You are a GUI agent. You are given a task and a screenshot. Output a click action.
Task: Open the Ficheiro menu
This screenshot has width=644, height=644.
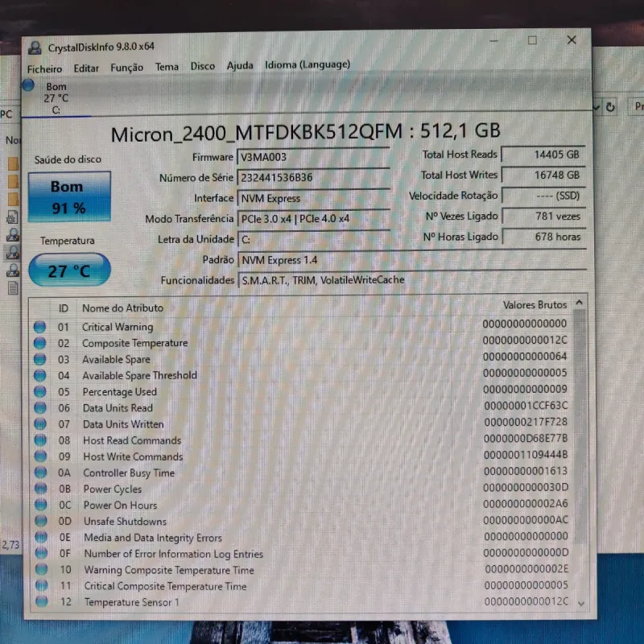point(44,69)
